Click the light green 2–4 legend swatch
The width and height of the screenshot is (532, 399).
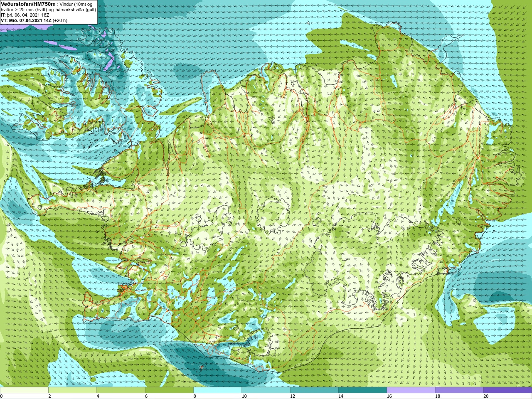tap(72, 390)
